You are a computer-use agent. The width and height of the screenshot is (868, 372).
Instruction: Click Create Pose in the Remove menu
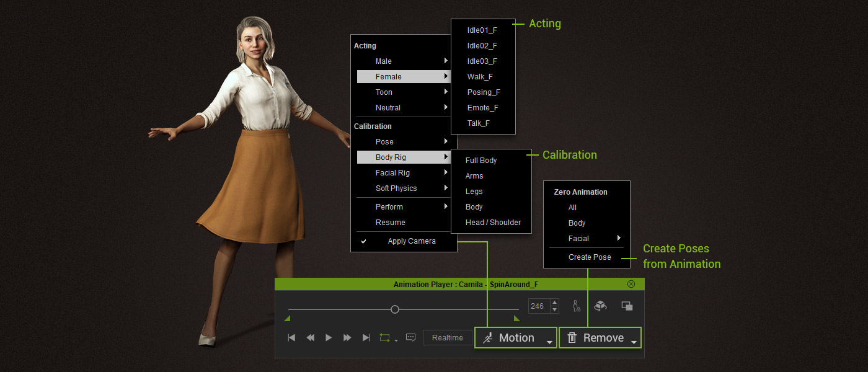tap(590, 257)
